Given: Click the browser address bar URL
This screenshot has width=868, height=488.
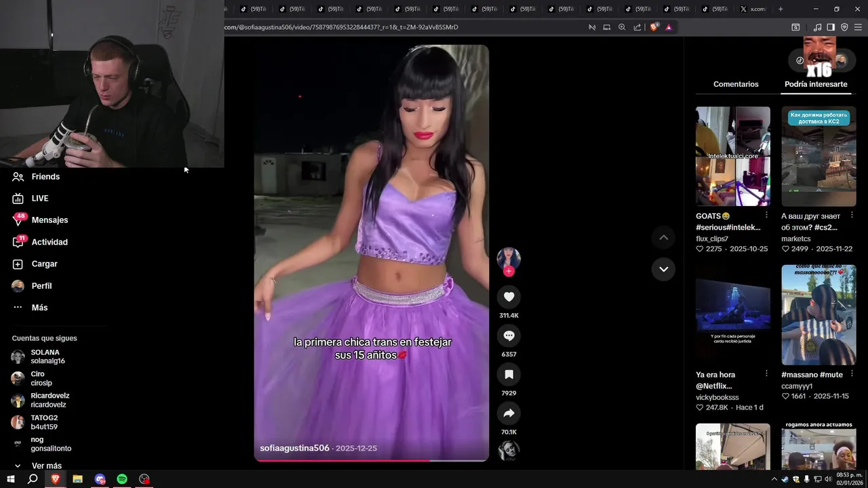Looking at the screenshot, I should pyautogui.click(x=341, y=27).
